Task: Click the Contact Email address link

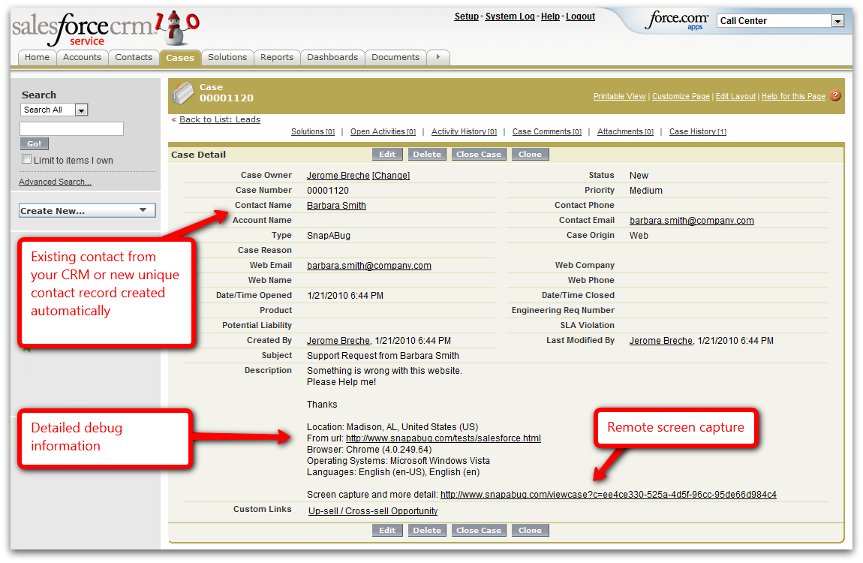Action: [x=692, y=221]
